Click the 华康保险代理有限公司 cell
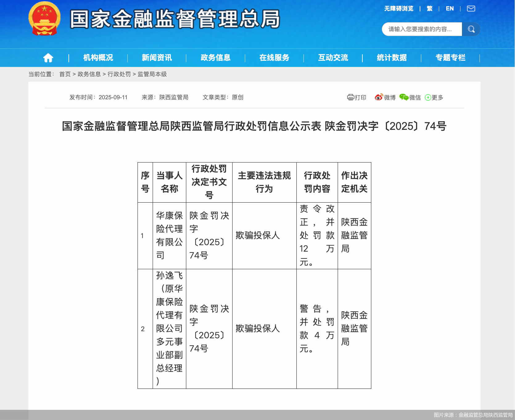 (x=170, y=236)
